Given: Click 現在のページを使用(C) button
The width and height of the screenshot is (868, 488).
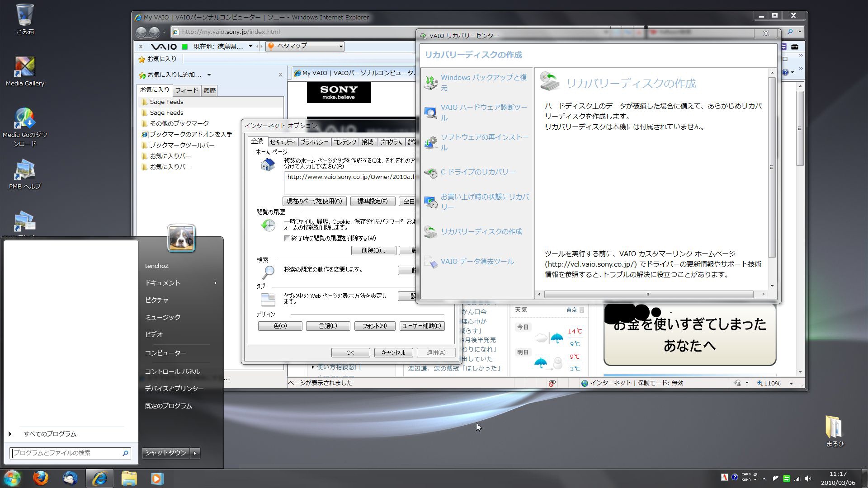Looking at the screenshot, I should 314,202.
